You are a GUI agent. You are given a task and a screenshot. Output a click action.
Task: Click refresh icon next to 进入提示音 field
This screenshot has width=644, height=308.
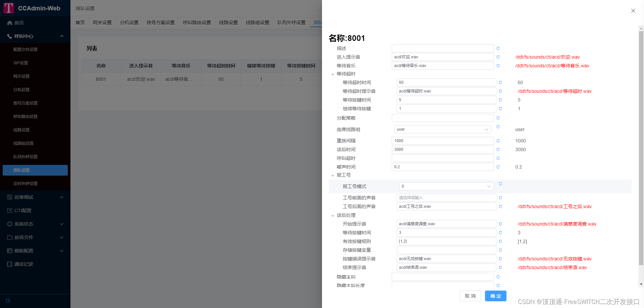click(x=498, y=57)
